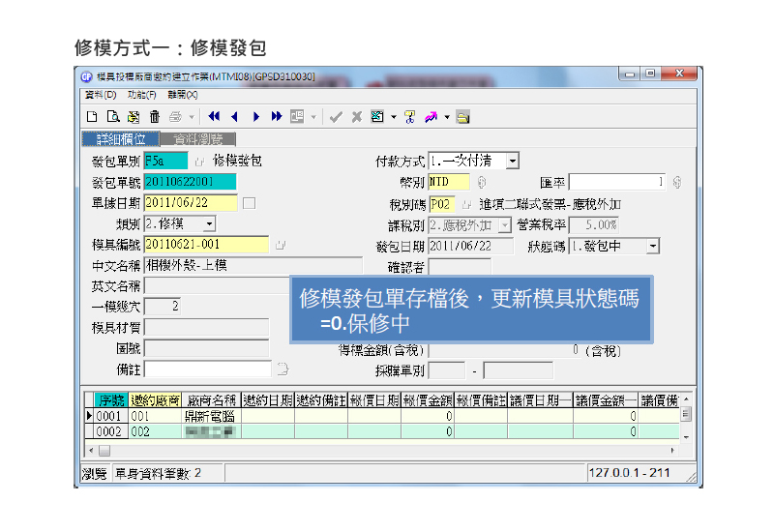Click the lookup button beside 稅別碼 P02

pos(465,204)
